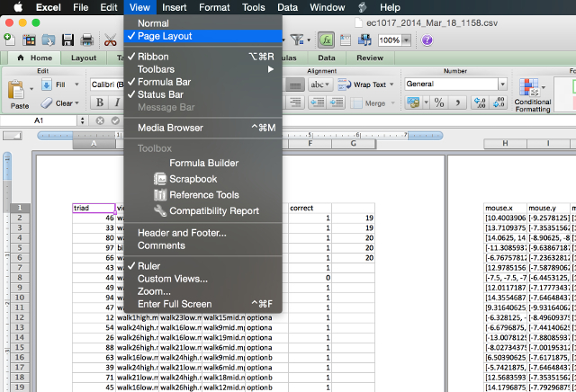Open the Apple menu
576x392 pixels.
(x=18, y=7)
